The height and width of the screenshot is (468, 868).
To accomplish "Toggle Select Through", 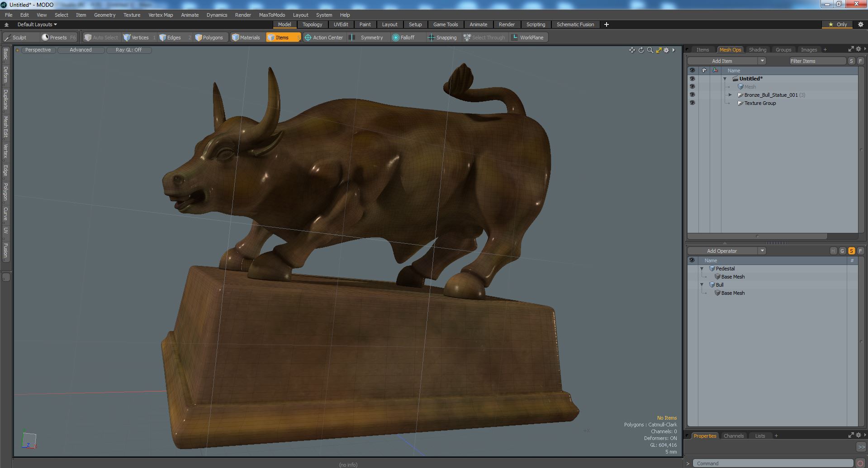I will point(484,38).
